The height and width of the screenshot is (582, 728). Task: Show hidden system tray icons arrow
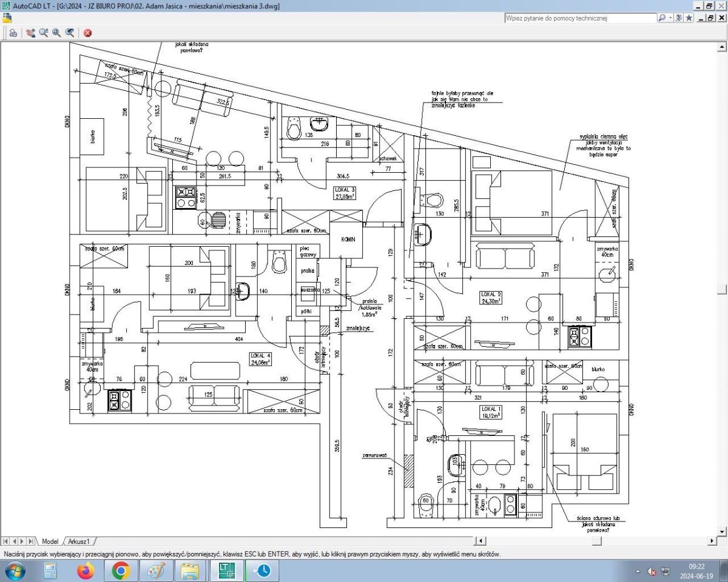(x=638, y=571)
